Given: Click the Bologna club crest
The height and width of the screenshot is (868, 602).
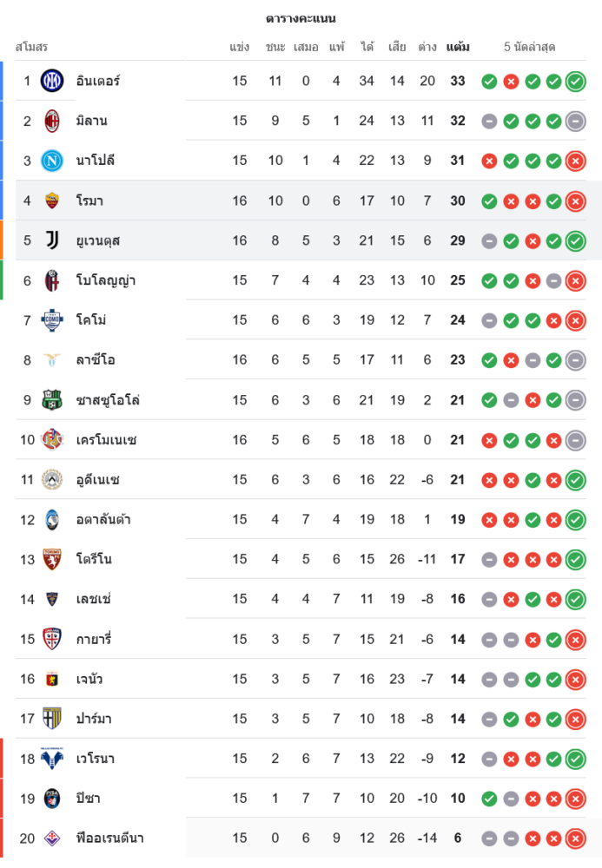Looking at the screenshot, I should (52, 280).
